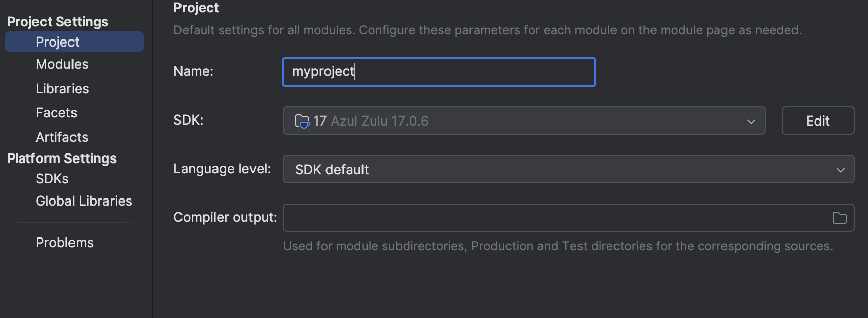
Task: Open the Modules settings page
Action: [x=62, y=64]
